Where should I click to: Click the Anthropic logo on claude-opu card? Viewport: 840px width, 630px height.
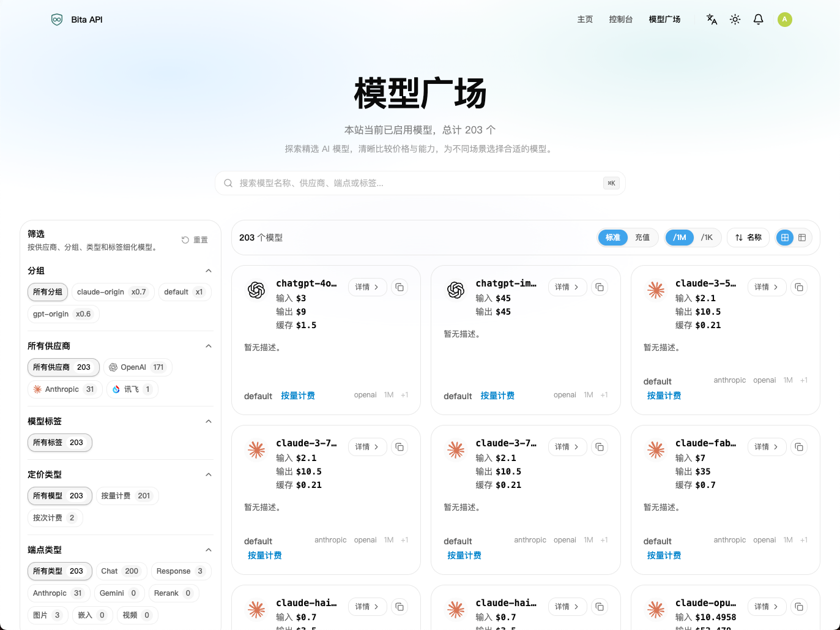tap(656, 609)
